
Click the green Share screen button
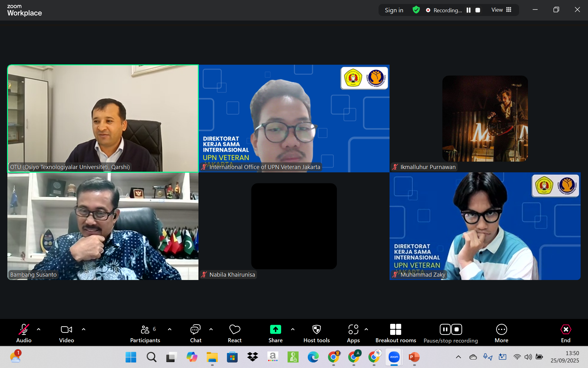[275, 330]
